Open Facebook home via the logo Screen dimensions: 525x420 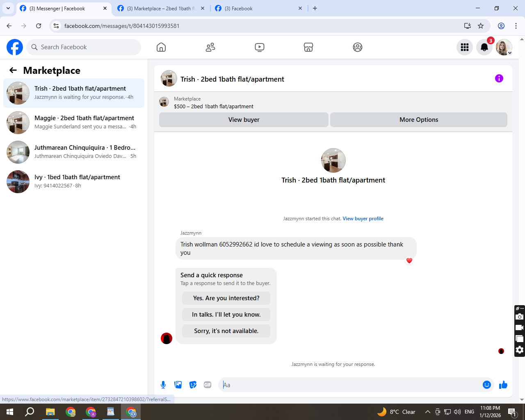pos(15,47)
